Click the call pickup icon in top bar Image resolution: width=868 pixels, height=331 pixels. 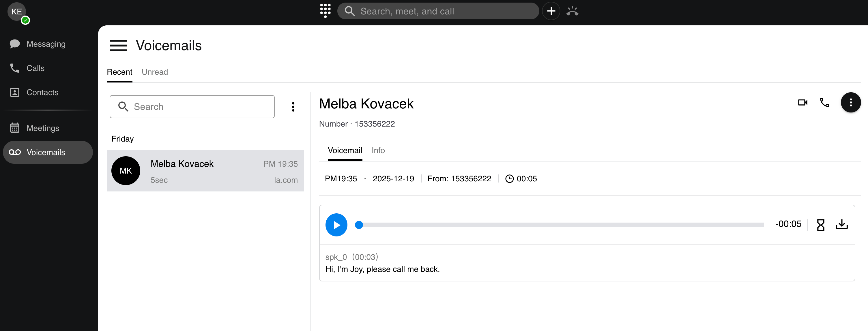click(x=572, y=11)
